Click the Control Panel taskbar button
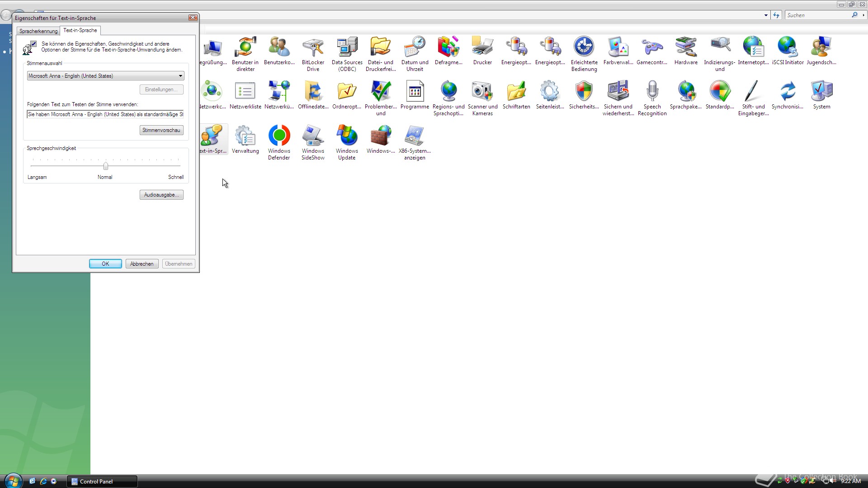The image size is (868, 488). click(102, 481)
